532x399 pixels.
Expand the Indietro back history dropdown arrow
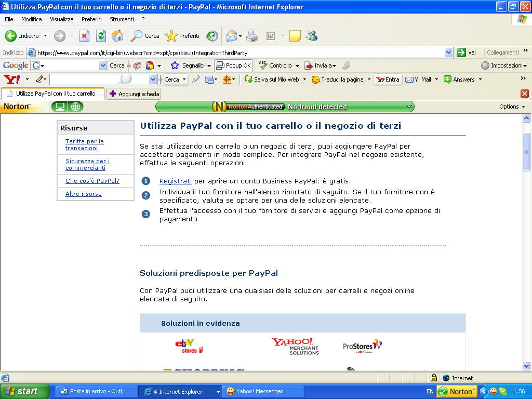tap(46, 36)
